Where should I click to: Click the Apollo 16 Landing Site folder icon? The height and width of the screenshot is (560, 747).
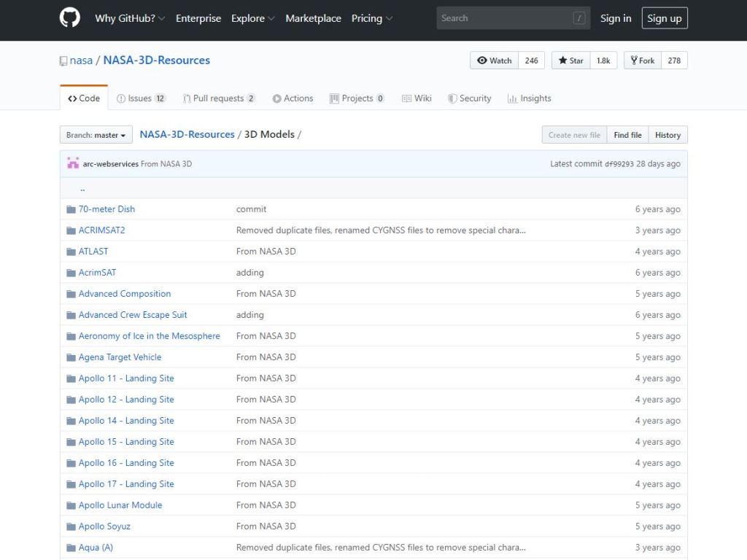(71, 463)
